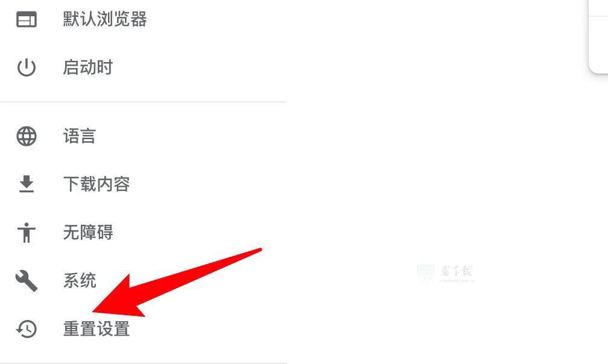
Task: Click the reset clock-arrow icon
Action: 27,329
